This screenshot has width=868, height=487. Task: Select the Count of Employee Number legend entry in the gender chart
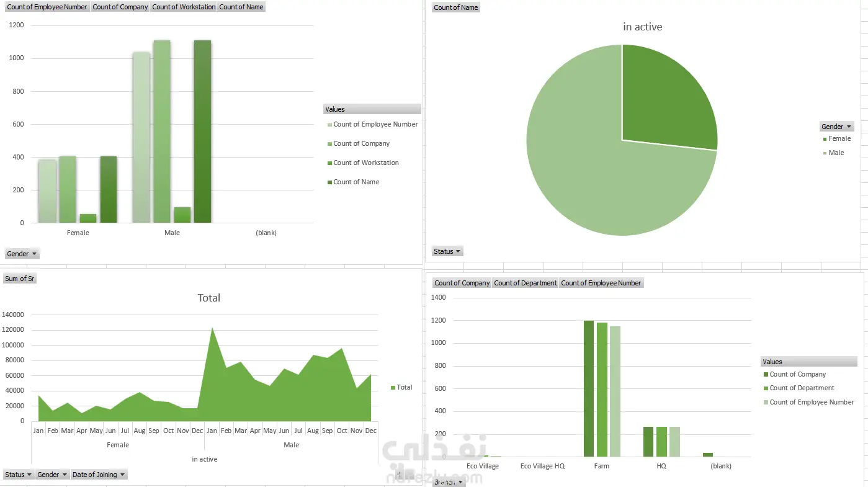(x=372, y=124)
